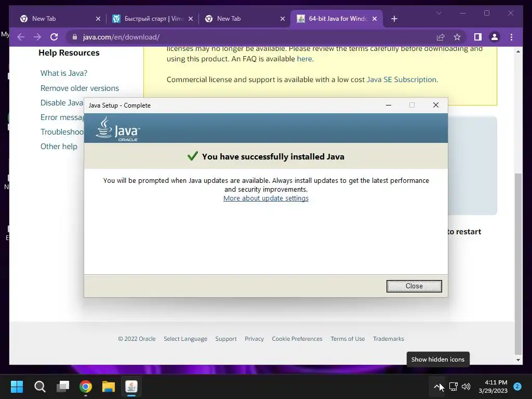Open Java SE Subscription link
The image size is (532, 399).
(x=402, y=79)
